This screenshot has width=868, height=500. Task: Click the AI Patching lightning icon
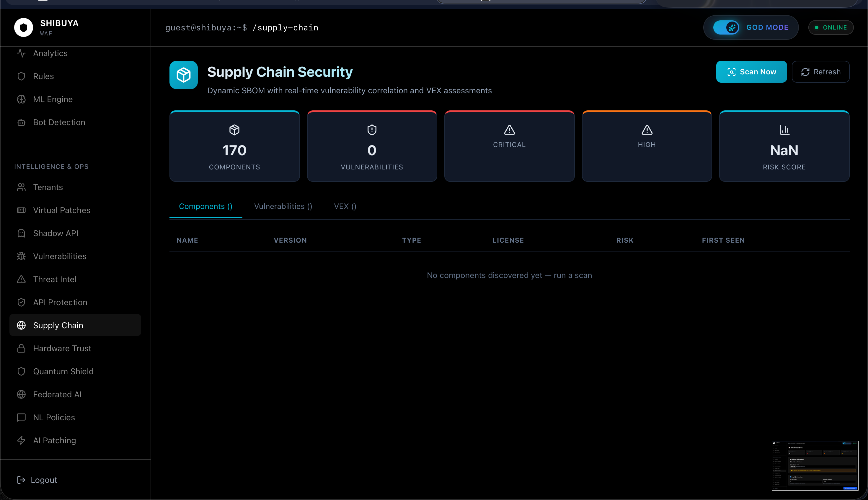(21, 440)
